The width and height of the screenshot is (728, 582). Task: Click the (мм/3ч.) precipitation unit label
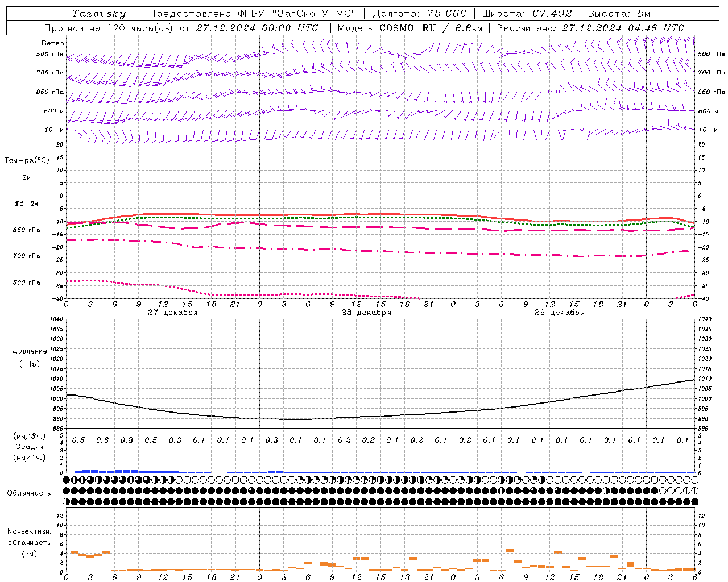30,436
